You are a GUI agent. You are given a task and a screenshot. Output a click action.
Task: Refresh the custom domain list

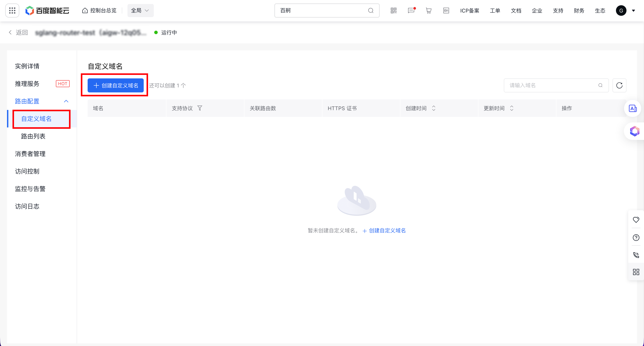619,85
